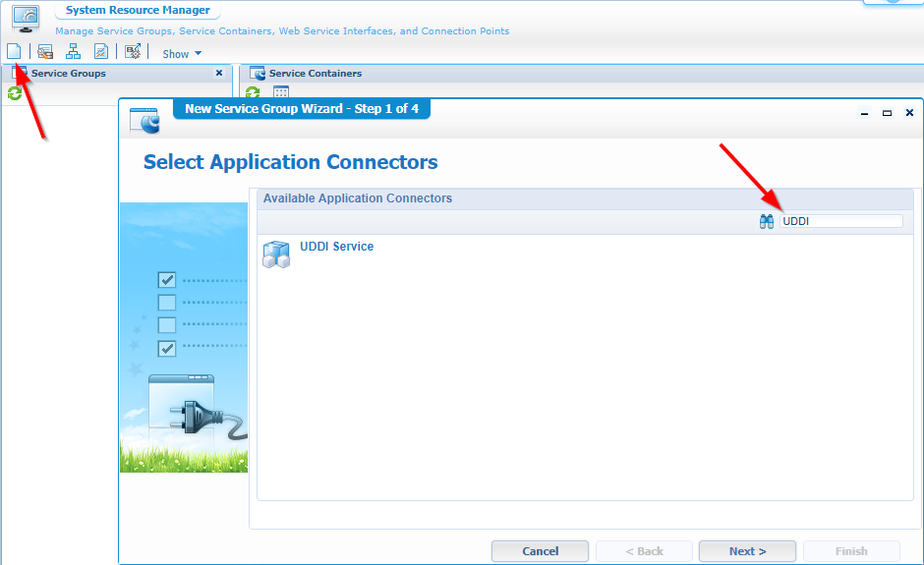
Task: Maximize the wizard dialog window
Action: coord(887,113)
